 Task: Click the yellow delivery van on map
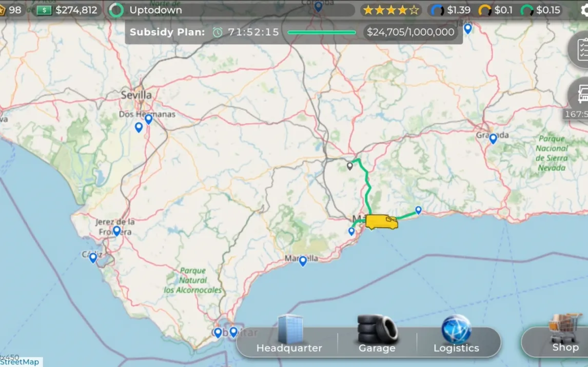point(381,222)
